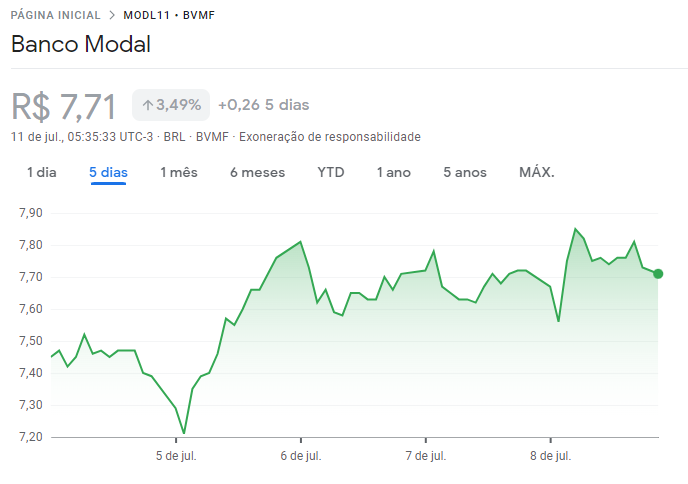688x484 pixels.
Task: Click the up arrow in 3,49% badge
Action: pyautogui.click(x=147, y=105)
